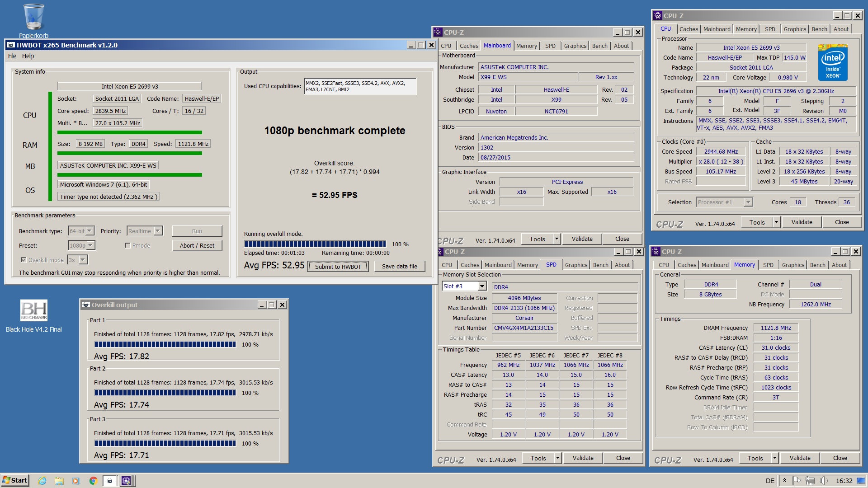Click the Abort / Reset button
This screenshot has height=488, width=868.
197,245
